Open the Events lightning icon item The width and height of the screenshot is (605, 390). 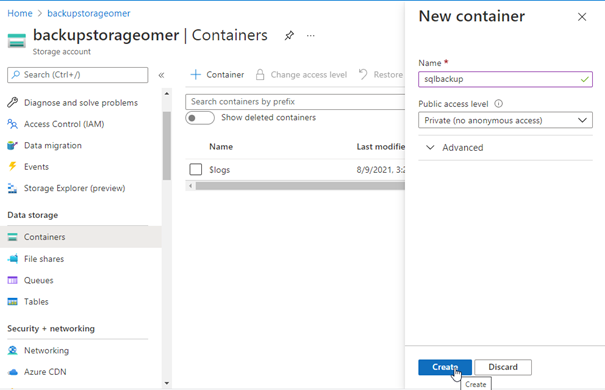[12, 167]
